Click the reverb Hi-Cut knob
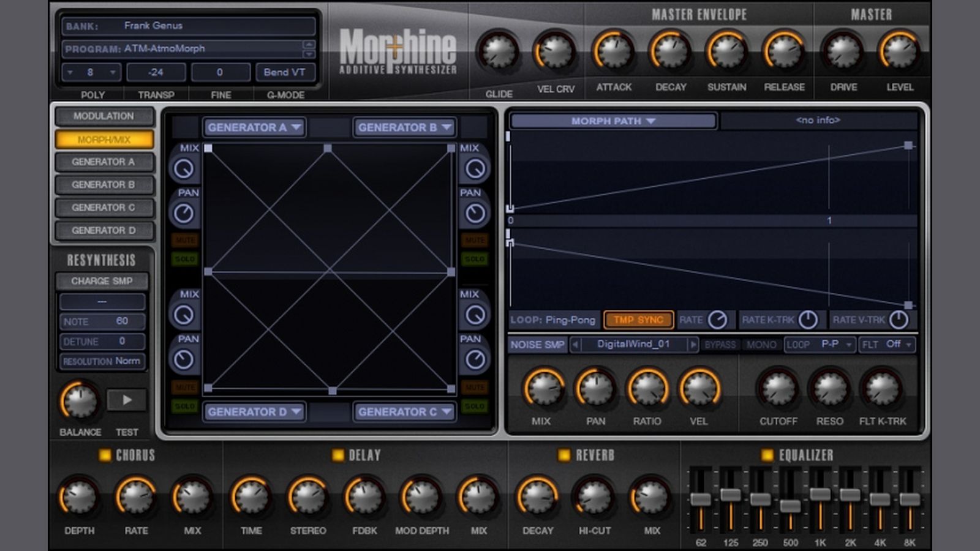Viewport: 980px width, 551px height. (x=594, y=497)
